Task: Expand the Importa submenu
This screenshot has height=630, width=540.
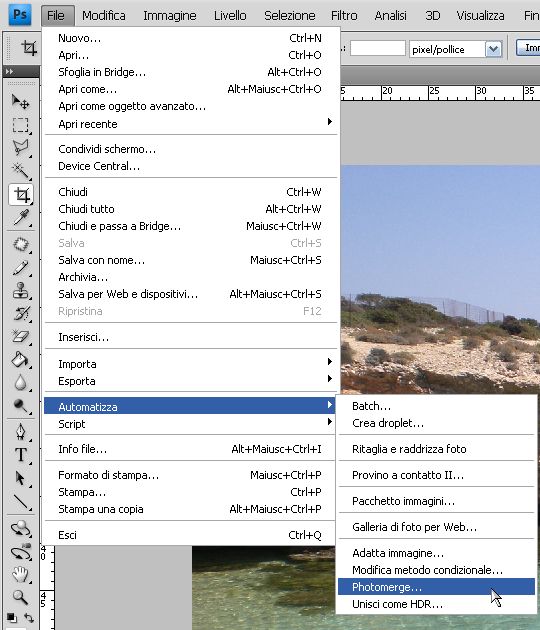Action: [191, 364]
